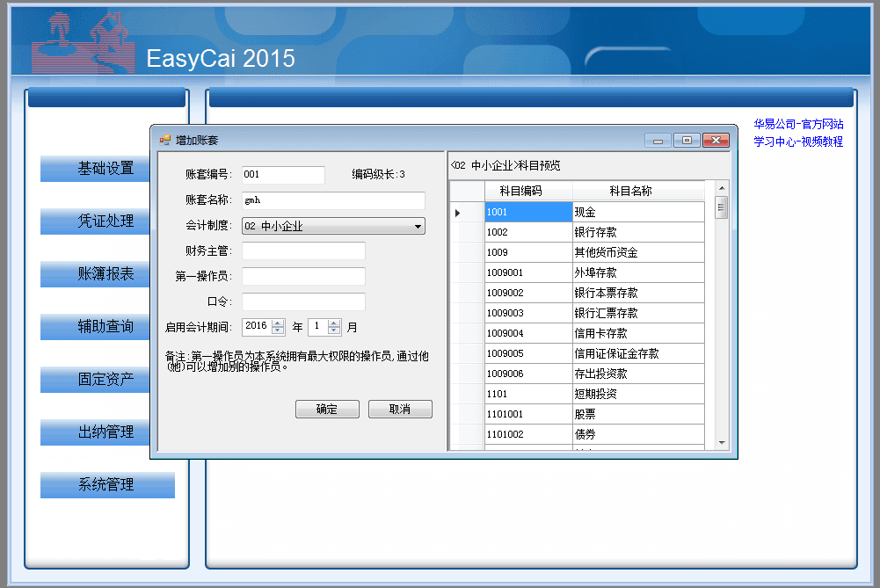This screenshot has height=588, width=880.
Task: Open 基础设置 in the sidebar menu
Action: coord(106,169)
